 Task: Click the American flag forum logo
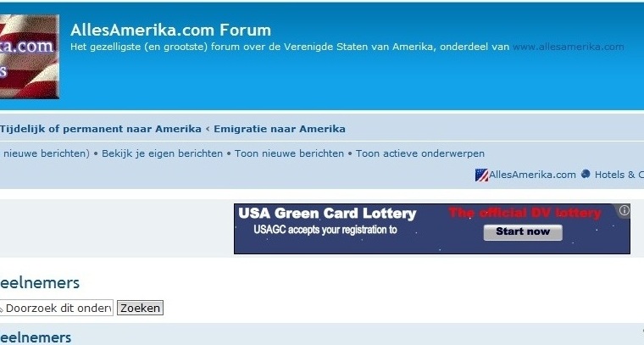[x=29, y=57]
